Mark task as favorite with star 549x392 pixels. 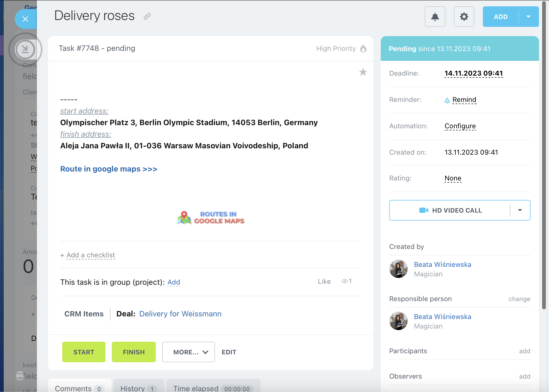pyautogui.click(x=363, y=72)
